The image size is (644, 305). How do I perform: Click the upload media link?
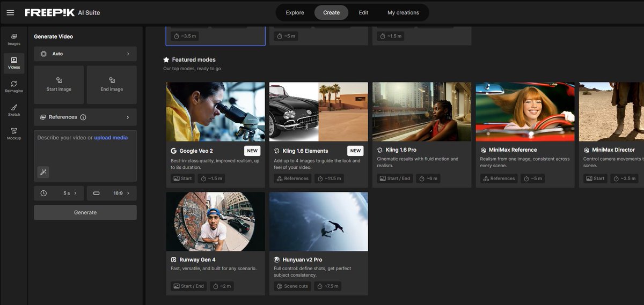(111, 138)
